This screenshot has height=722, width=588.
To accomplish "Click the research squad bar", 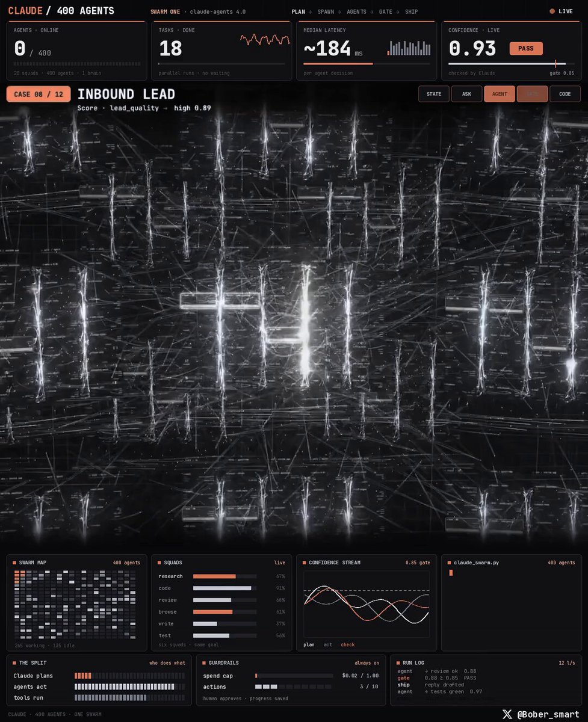I will tap(225, 576).
